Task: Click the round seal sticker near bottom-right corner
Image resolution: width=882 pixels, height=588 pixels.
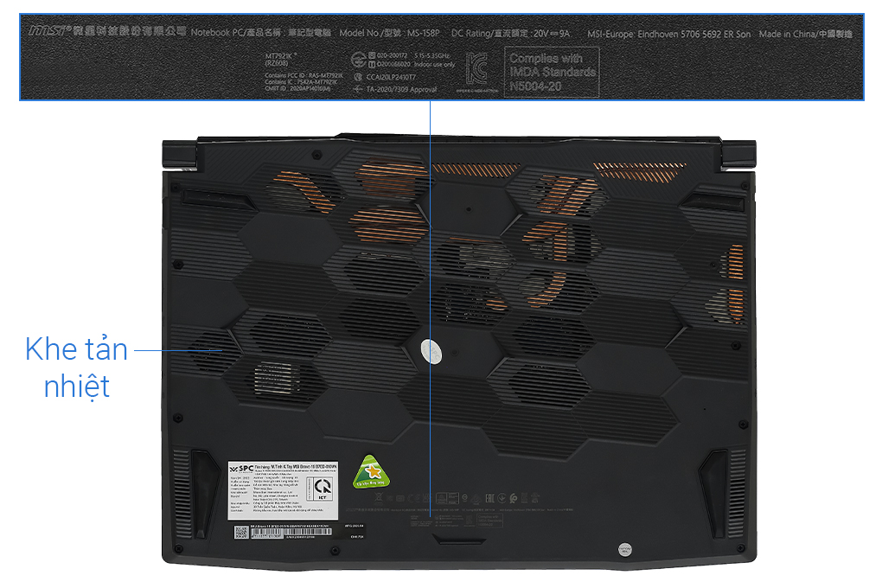Action: 624,549
